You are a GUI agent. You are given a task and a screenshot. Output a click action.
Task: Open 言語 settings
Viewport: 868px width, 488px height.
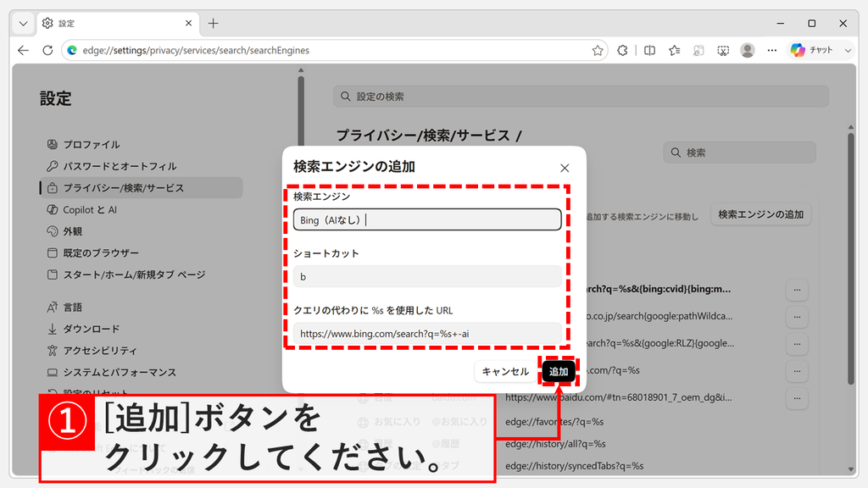click(142, 307)
